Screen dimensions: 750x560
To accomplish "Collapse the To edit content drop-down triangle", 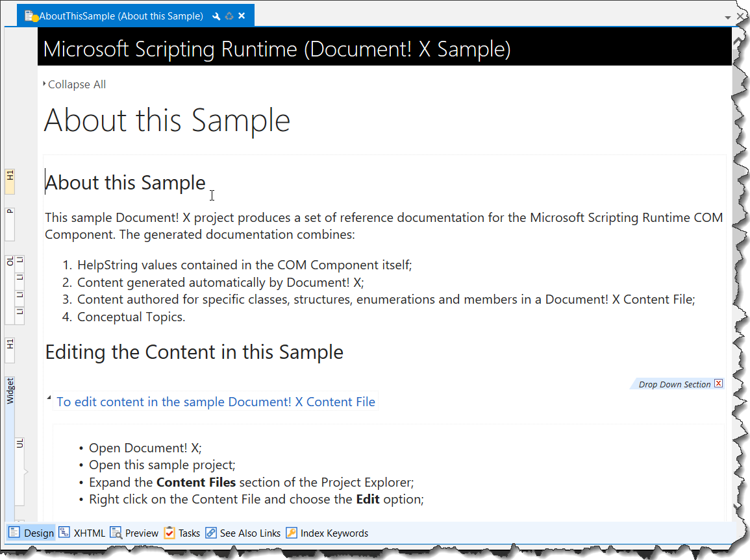I will pos(49,398).
